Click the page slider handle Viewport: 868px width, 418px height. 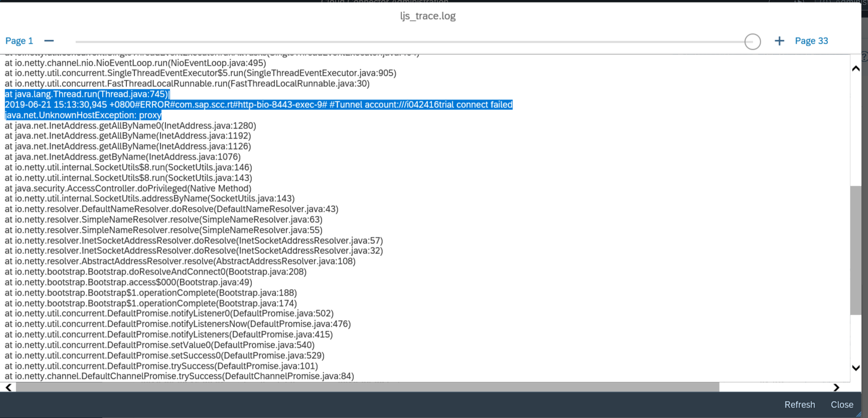(x=753, y=42)
